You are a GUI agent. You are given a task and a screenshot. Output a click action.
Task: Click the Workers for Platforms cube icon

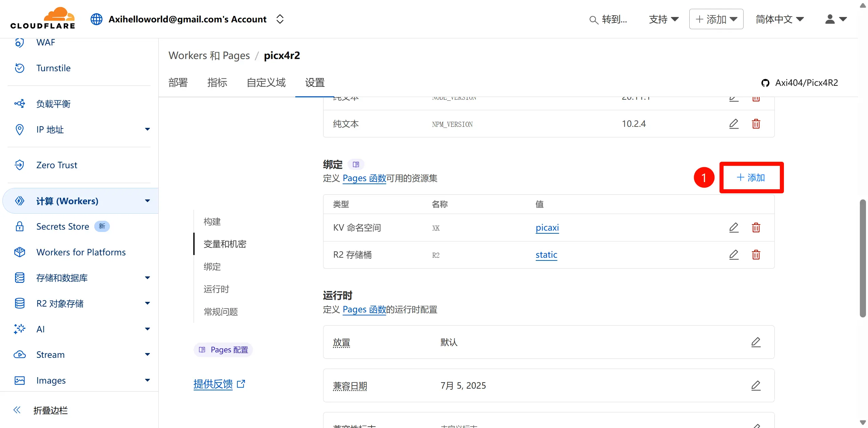click(x=20, y=252)
